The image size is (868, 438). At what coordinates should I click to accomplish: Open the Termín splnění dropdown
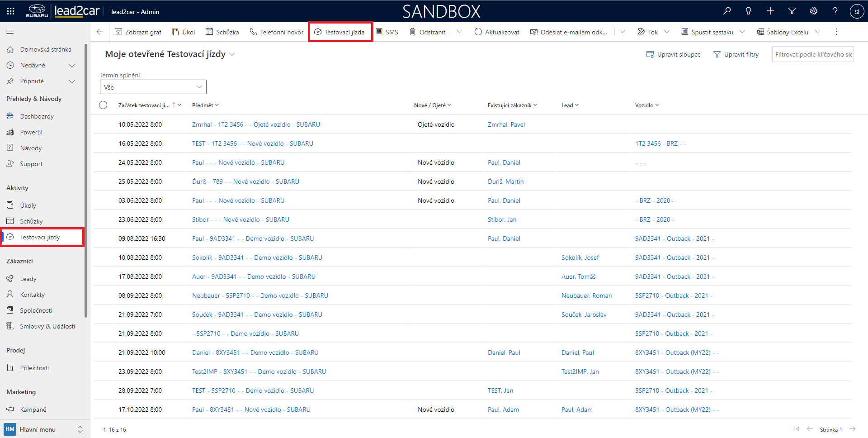pyautogui.click(x=153, y=87)
